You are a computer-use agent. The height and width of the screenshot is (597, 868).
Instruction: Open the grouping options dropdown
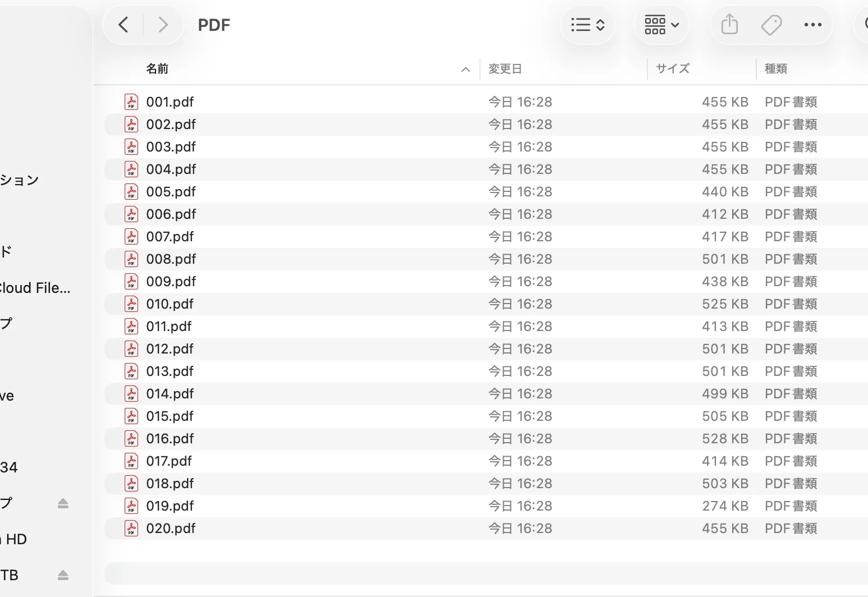(x=661, y=25)
